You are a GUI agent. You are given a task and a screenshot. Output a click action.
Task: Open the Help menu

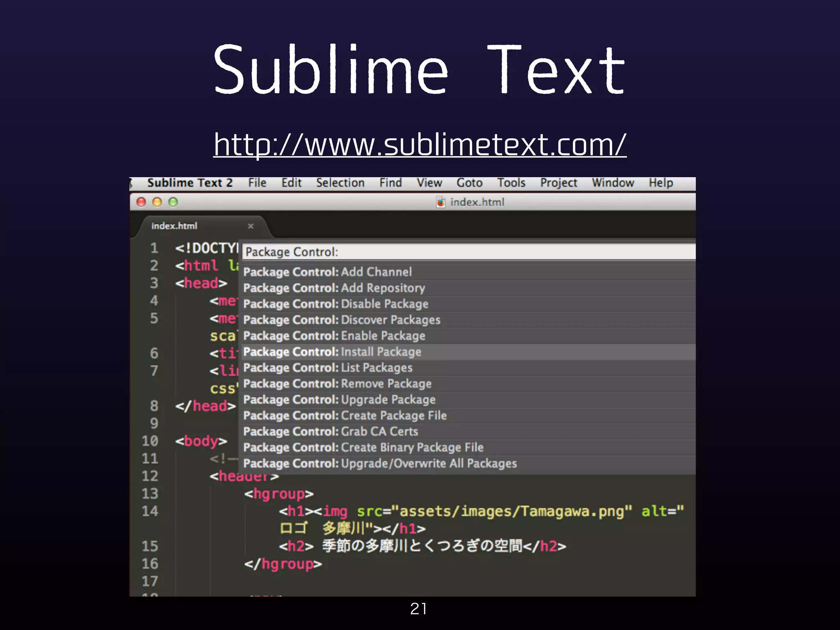tap(661, 183)
